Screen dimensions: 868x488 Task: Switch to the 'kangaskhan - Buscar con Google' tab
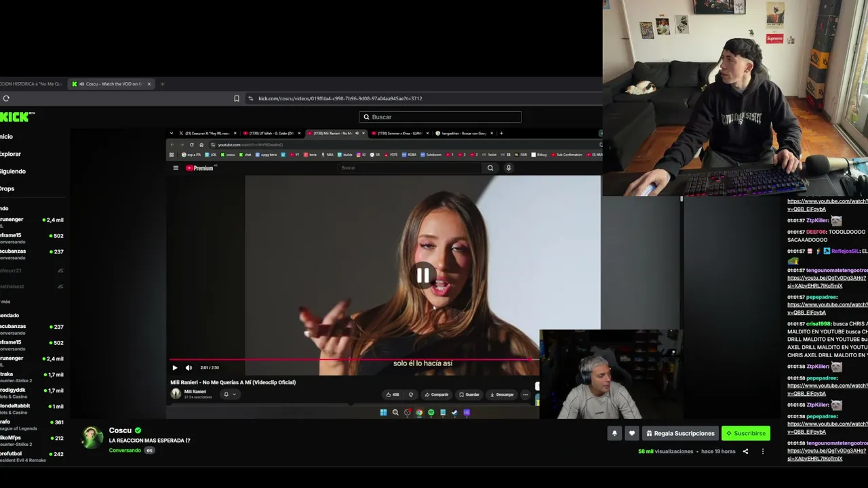click(x=463, y=134)
